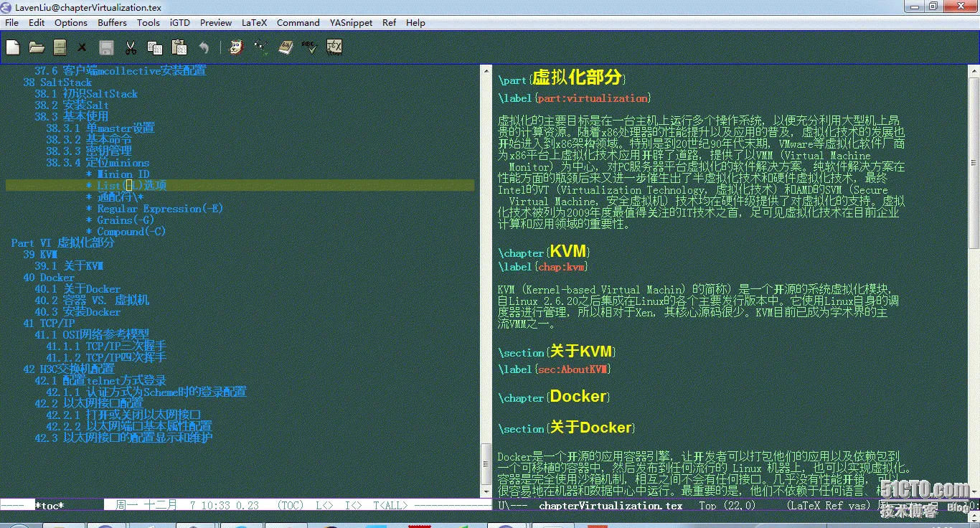The width and height of the screenshot is (980, 528).
Task: Open a file using the folder icon
Action: click(x=37, y=47)
